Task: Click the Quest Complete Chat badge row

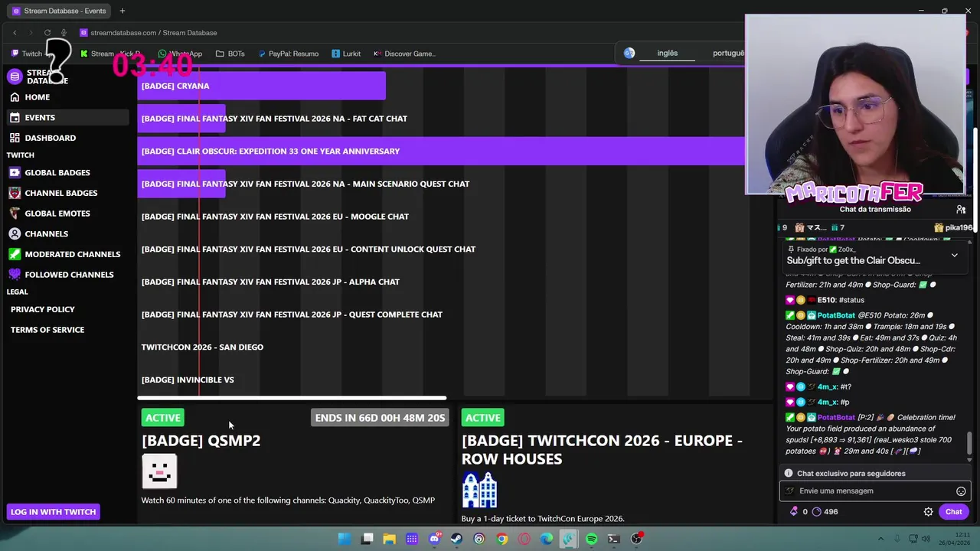Action: pos(292,315)
